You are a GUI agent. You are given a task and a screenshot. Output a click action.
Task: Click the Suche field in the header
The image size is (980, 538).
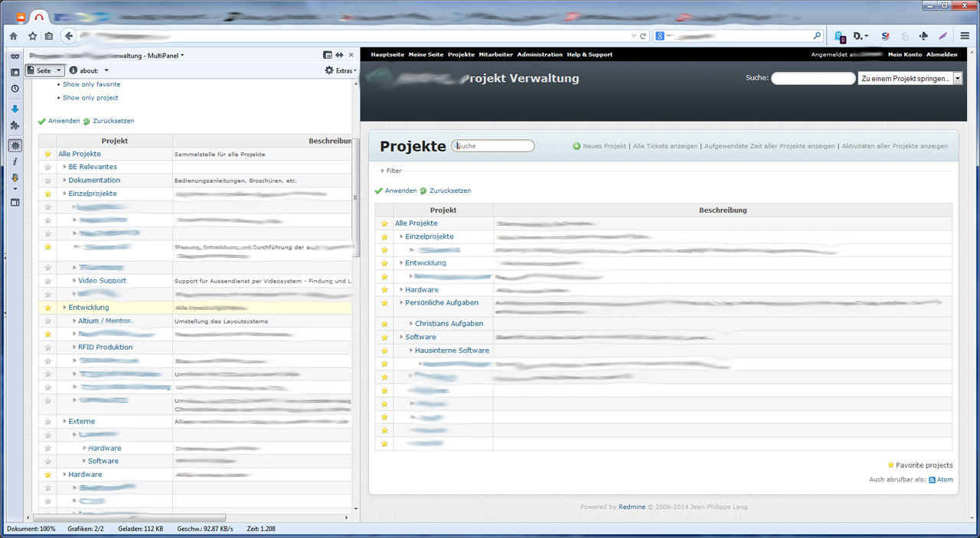click(813, 79)
